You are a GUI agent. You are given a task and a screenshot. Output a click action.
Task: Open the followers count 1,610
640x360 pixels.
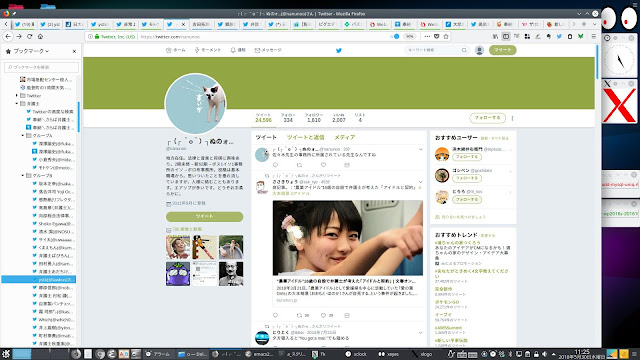pos(314,118)
